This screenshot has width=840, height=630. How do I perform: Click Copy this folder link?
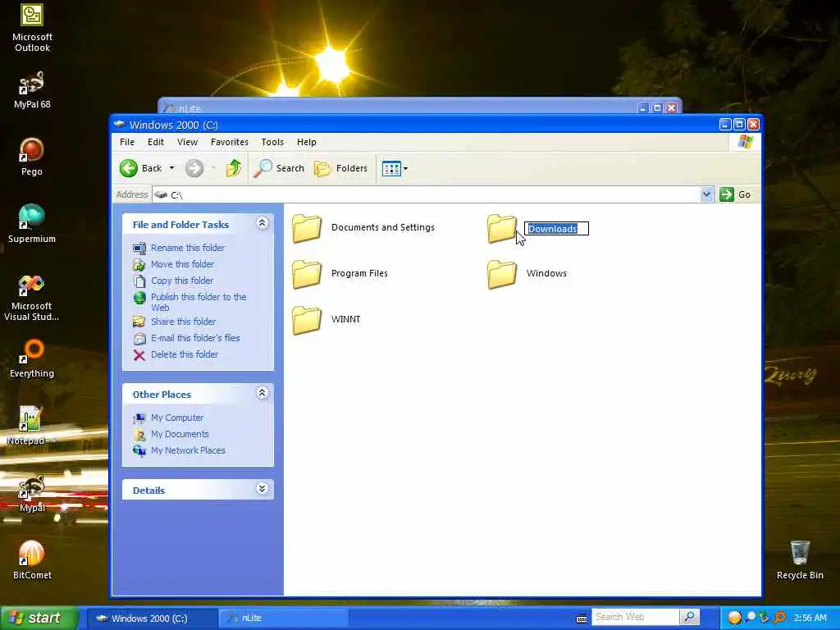(x=181, y=281)
